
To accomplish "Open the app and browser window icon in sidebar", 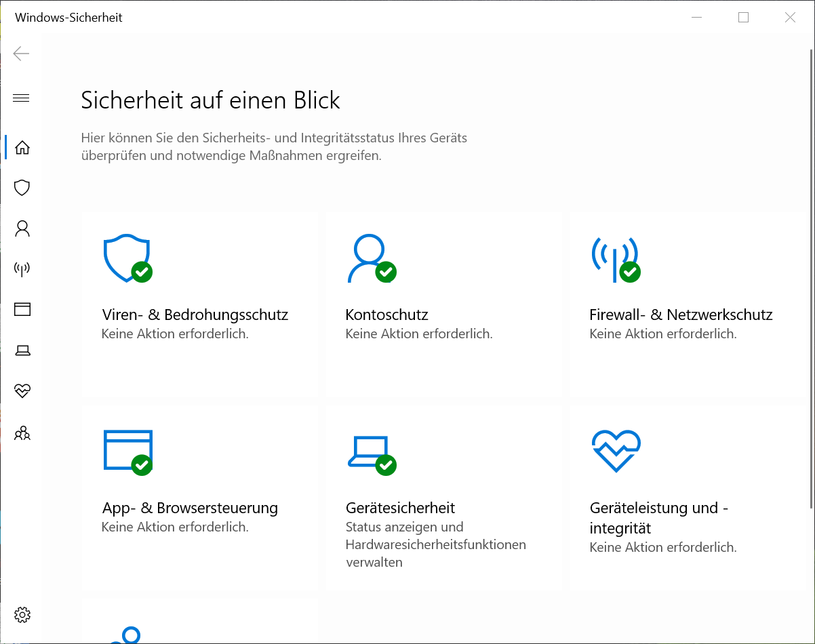I will coord(22,310).
